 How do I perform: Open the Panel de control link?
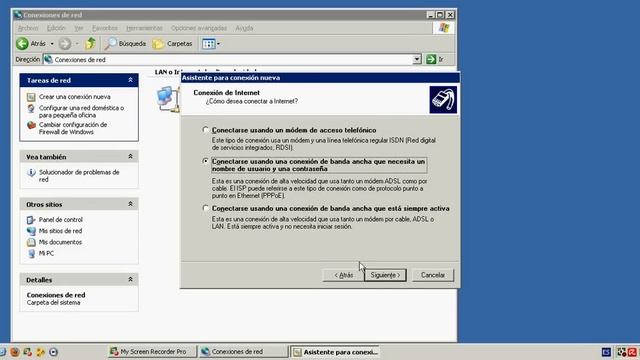tap(60, 220)
